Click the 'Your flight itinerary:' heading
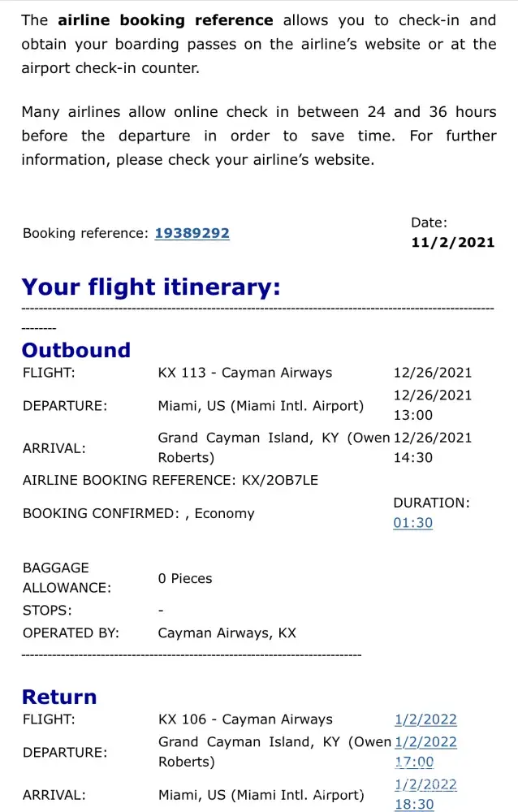Screen dimensions: 518x812 [151, 287]
